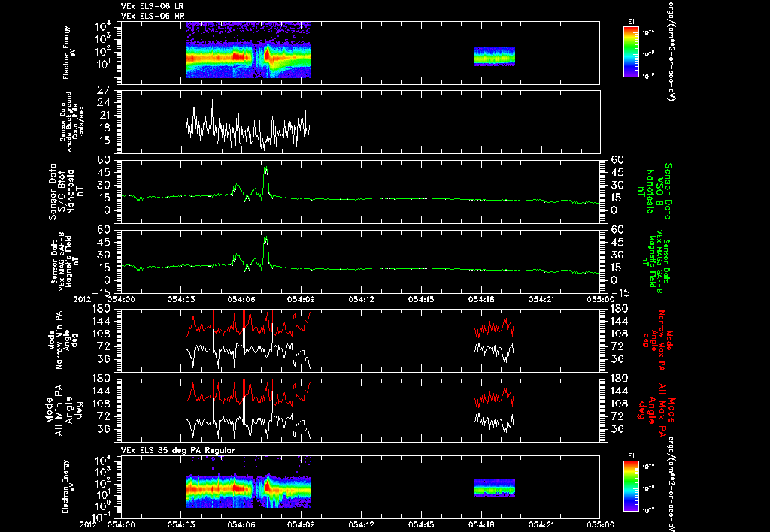Click the white 'VEx MAG SAF-B Magnetic Field' left label

pos(65,261)
